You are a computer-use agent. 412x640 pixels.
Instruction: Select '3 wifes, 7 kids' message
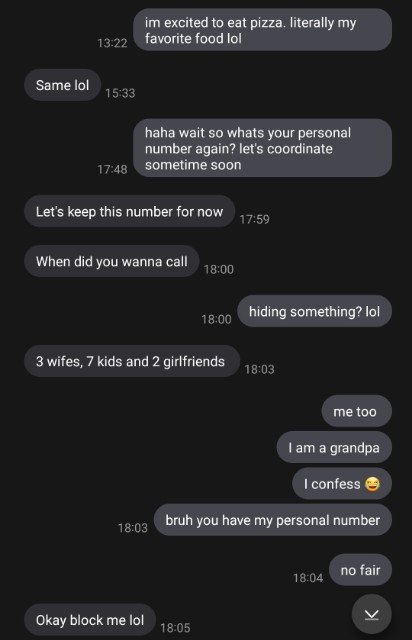click(x=131, y=361)
